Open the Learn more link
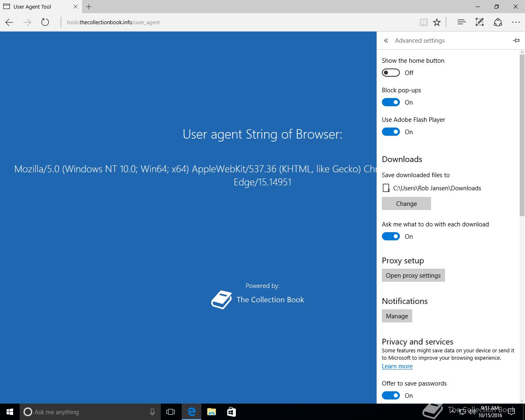 (x=397, y=366)
